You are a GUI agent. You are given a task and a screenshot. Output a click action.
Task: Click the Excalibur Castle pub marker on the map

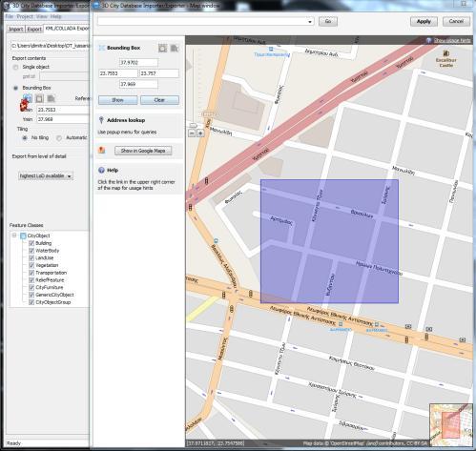pyautogui.click(x=445, y=53)
